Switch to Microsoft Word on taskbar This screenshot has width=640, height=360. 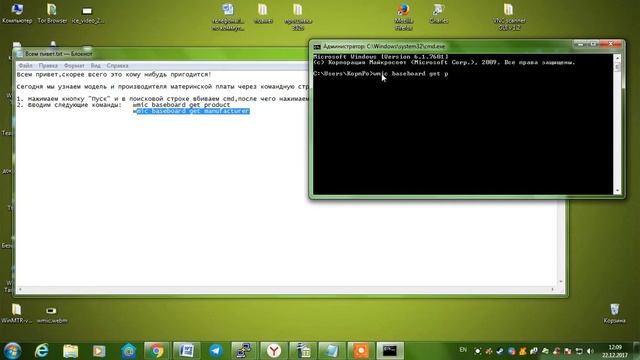point(186,350)
